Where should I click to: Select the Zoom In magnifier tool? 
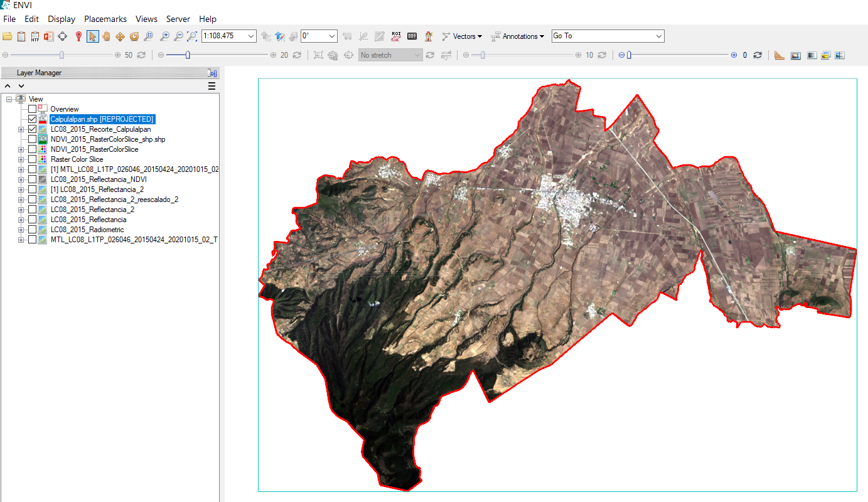164,36
